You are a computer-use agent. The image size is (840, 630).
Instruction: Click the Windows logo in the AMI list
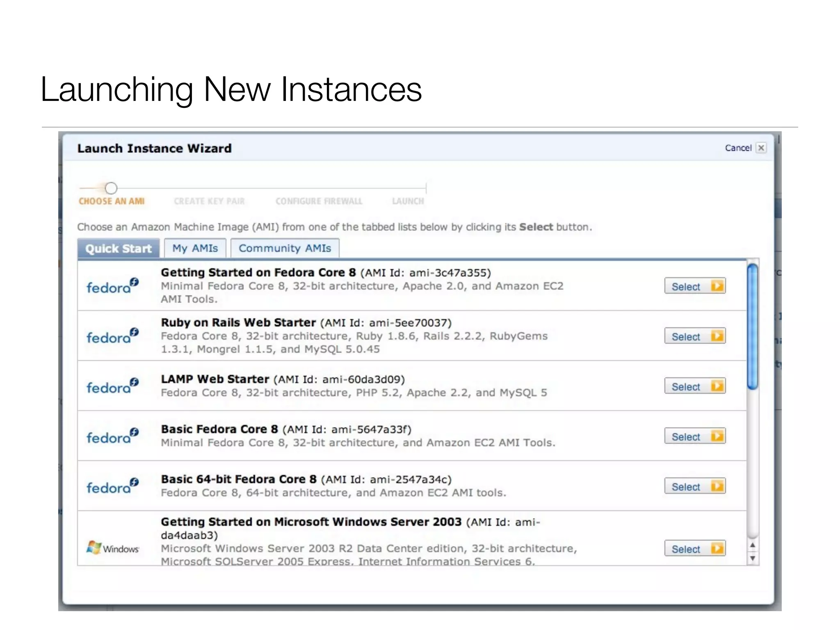click(x=113, y=548)
